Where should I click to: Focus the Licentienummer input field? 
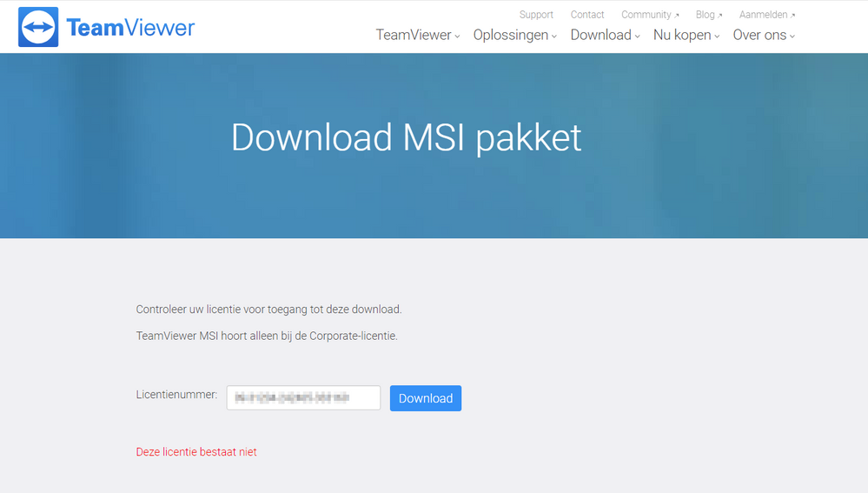click(303, 397)
